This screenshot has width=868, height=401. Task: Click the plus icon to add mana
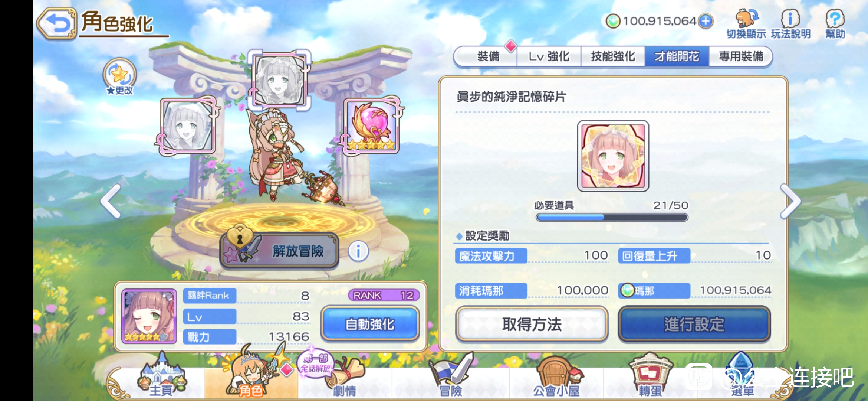[x=705, y=21]
